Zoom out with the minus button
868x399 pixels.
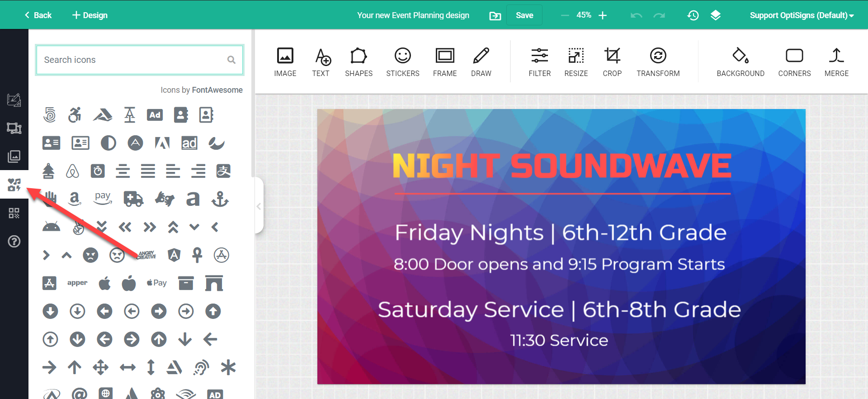tap(565, 15)
